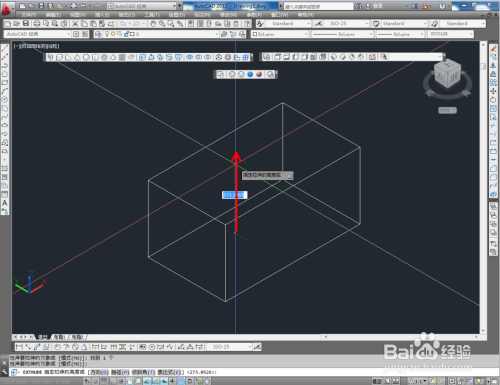Click the Line tool in the draw toolbar
Viewport: 500px width, 385px height.
(x=5, y=48)
